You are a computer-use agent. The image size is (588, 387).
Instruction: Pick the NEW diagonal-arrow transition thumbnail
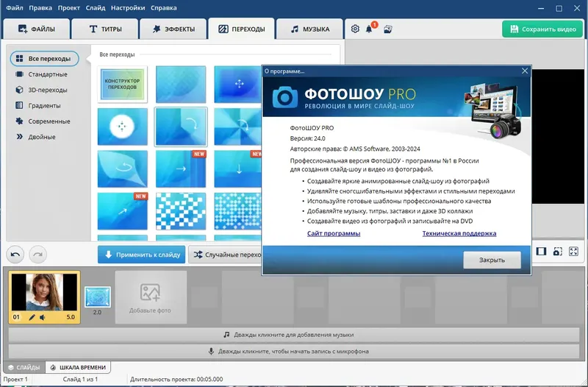[x=122, y=211]
